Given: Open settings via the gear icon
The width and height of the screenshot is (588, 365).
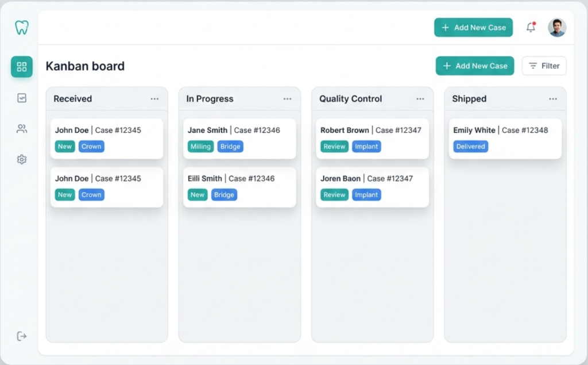Looking at the screenshot, I should point(21,159).
